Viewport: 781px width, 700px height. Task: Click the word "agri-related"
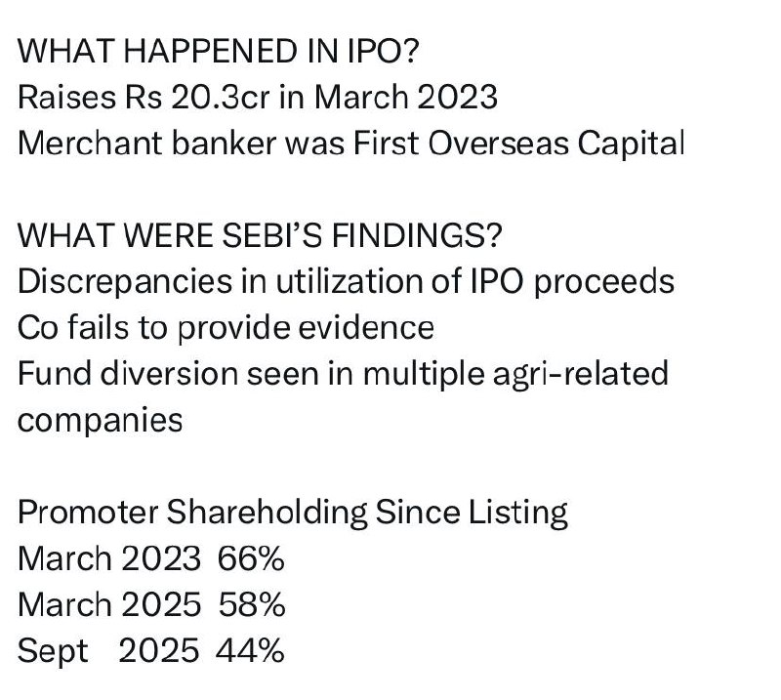(578, 373)
